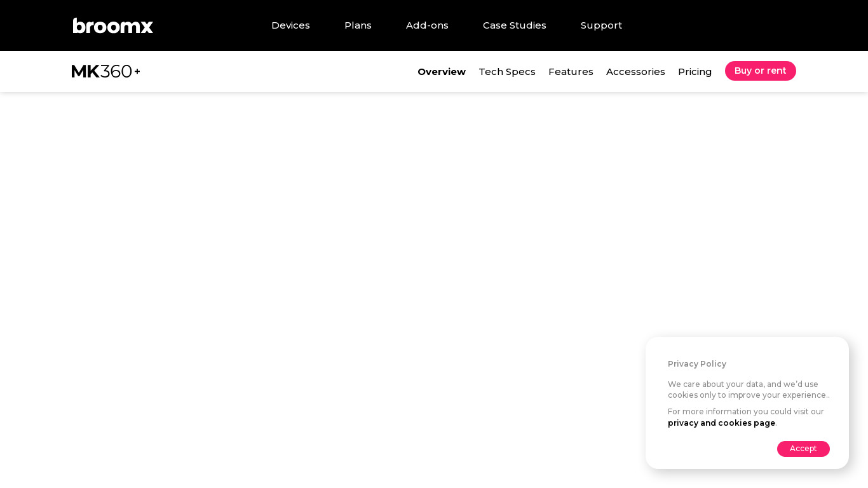Viewport: 868px width, 488px height.
Task: Open the Plans menu
Action: pos(358,25)
